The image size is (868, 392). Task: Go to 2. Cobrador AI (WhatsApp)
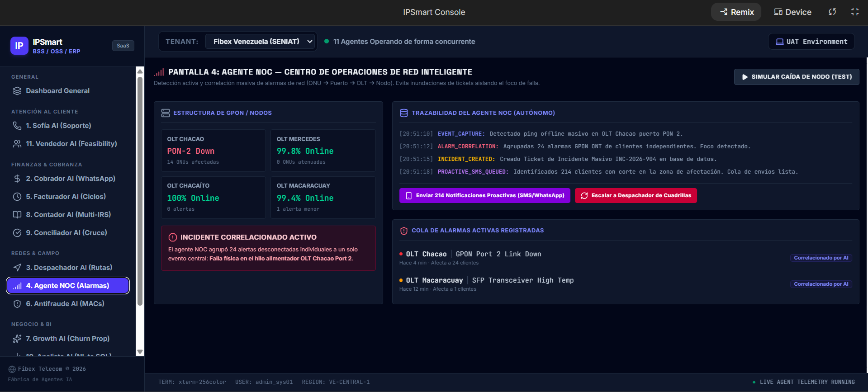[x=68, y=179]
